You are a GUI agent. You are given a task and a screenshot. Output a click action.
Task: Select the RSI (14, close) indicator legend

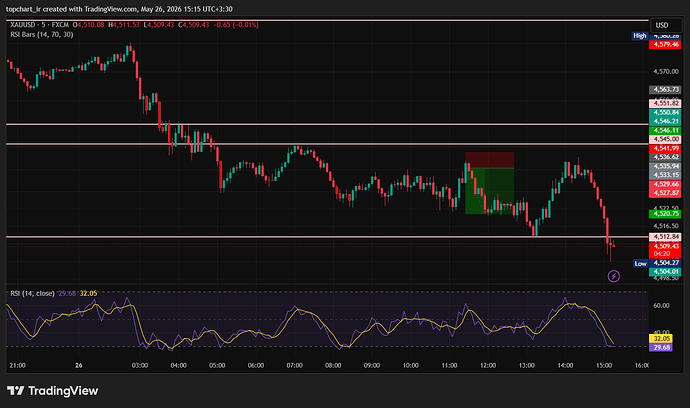[33, 293]
